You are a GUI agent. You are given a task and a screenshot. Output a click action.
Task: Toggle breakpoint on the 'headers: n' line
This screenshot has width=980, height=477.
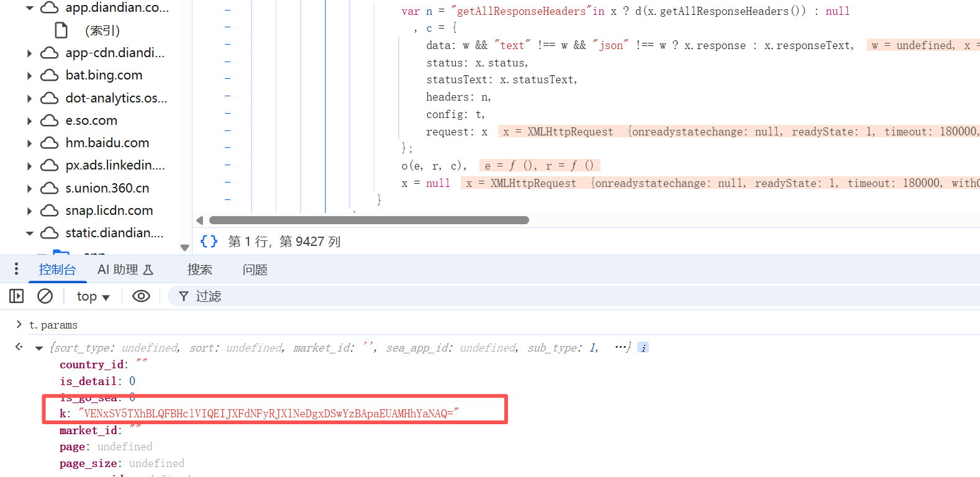pyautogui.click(x=227, y=96)
